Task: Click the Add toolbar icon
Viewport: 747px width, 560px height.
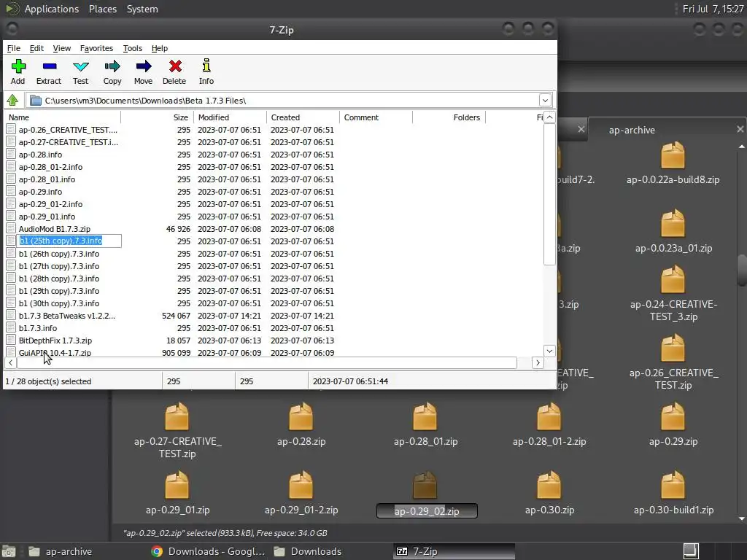Action: click(x=18, y=66)
